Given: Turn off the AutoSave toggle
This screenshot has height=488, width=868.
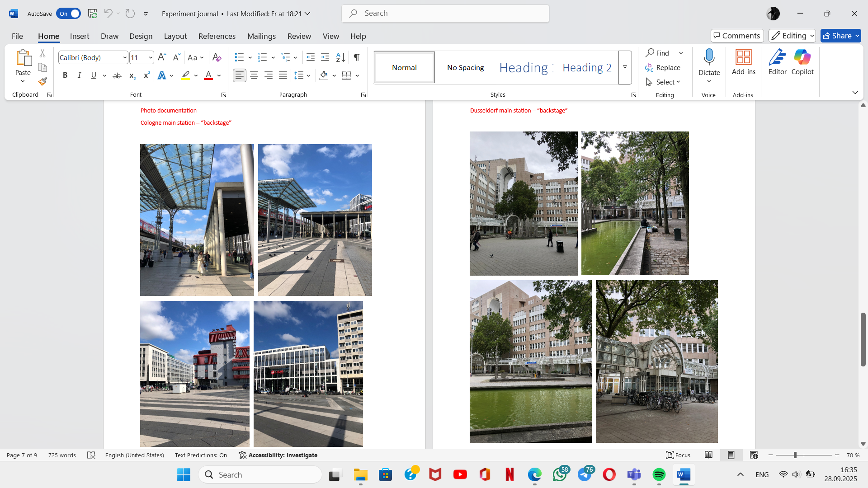Looking at the screenshot, I should (69, 14).
